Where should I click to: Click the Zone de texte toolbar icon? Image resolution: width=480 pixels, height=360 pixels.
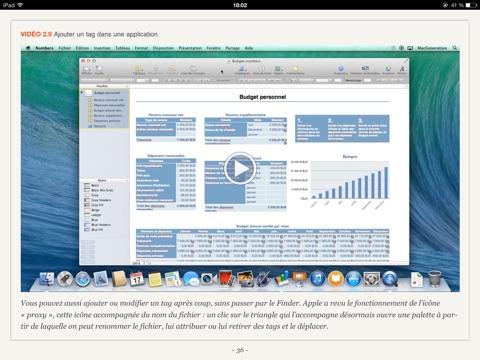[262, 70]
